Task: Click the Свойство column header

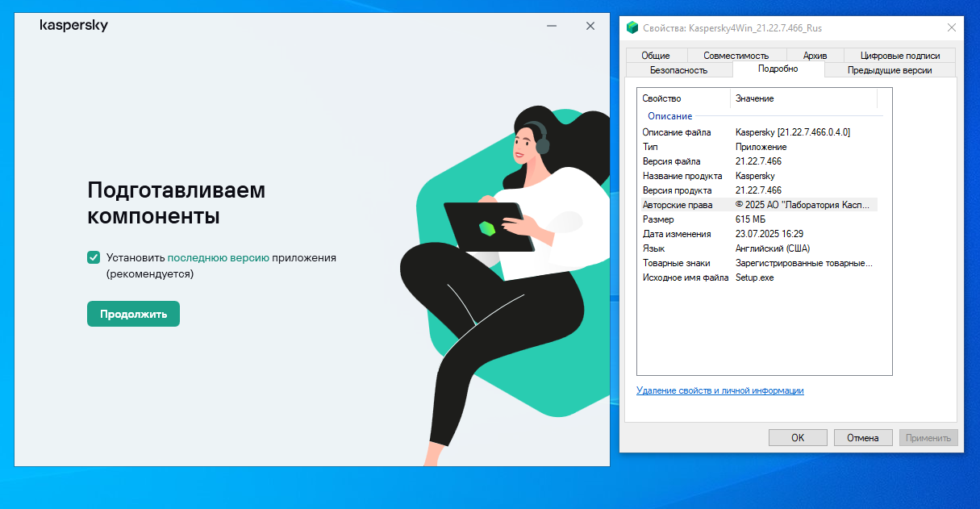Action: point(683,98)
